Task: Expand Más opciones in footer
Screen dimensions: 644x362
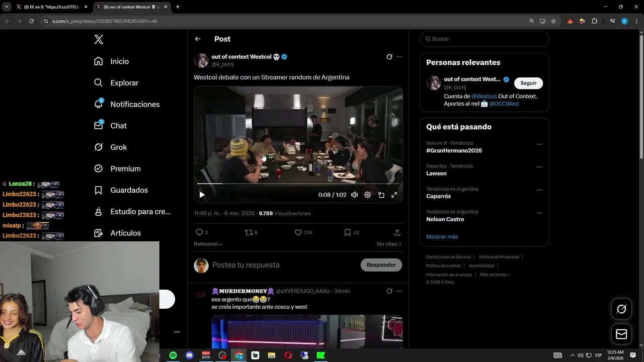Action: [x=496, y=275]
